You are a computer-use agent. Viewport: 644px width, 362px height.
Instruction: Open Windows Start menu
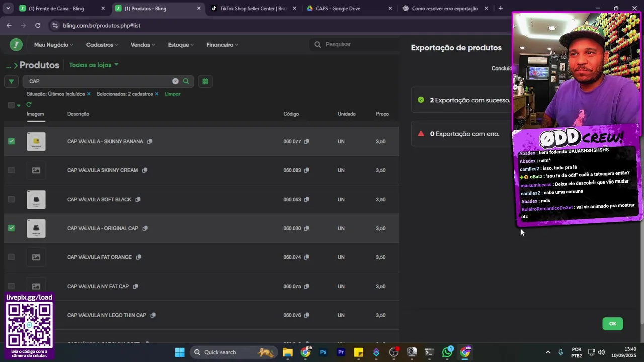pos(180,352)
